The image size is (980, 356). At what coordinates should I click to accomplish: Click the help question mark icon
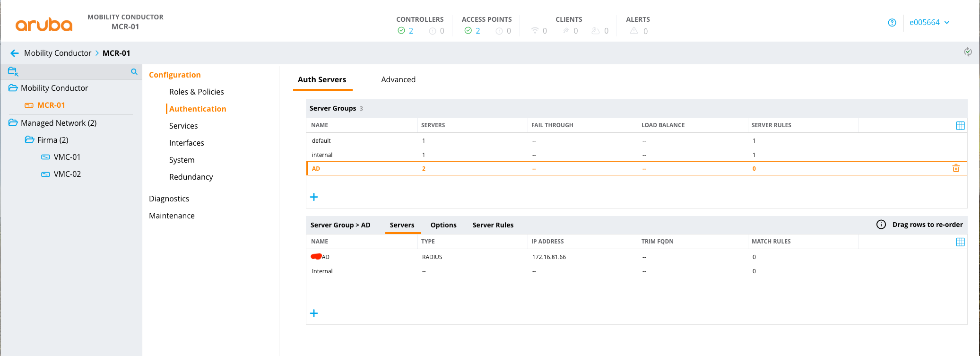coord(892,23)
